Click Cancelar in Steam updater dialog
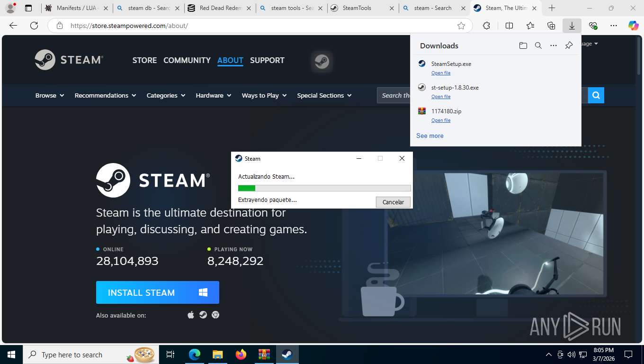Viewport: 644px width, 364px height. pyautogui.click(x=393, y=202)
